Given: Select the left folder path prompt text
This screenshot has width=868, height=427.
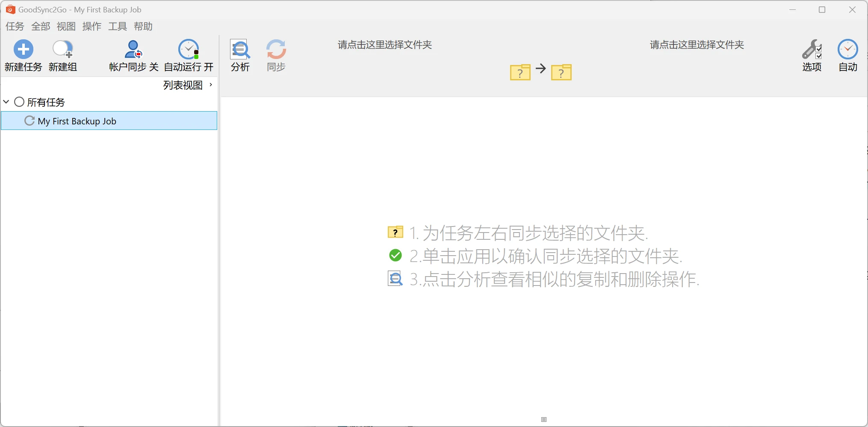Looking at the screenshot, I should 384,45.
